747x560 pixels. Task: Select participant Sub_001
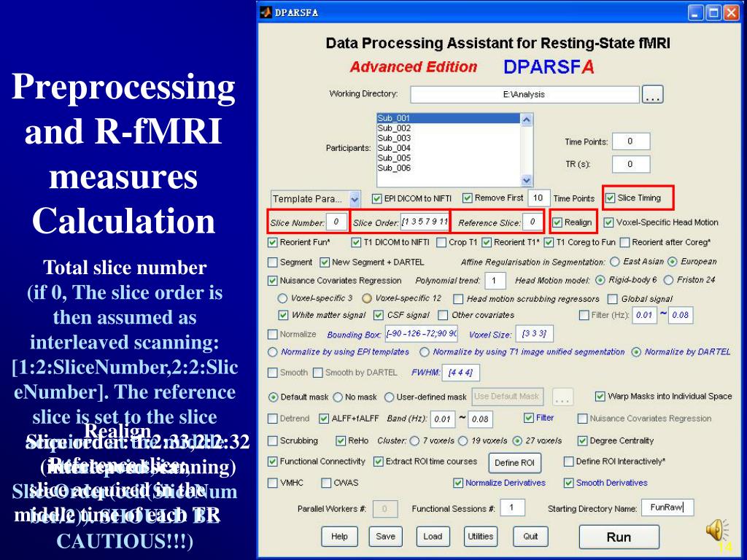pyautogui.click(x=449, y=118)
